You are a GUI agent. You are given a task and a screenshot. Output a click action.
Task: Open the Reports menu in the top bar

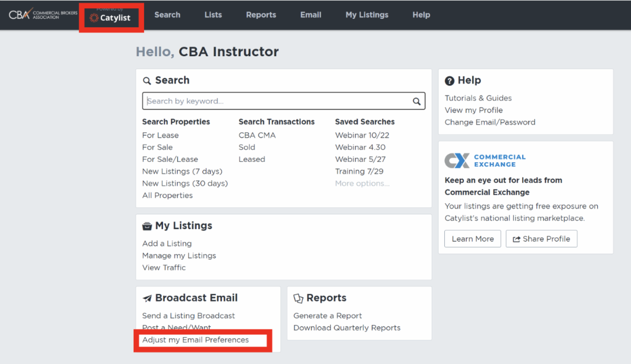point(261,15)
